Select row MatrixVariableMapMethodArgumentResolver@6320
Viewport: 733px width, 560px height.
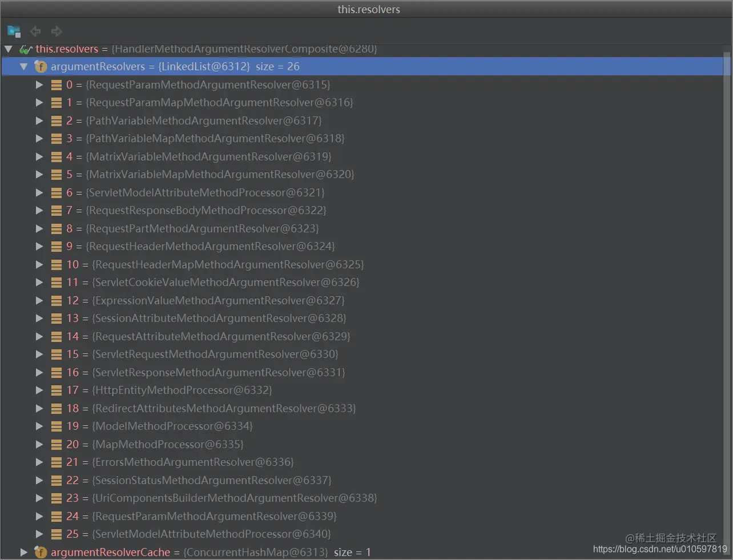362,175
